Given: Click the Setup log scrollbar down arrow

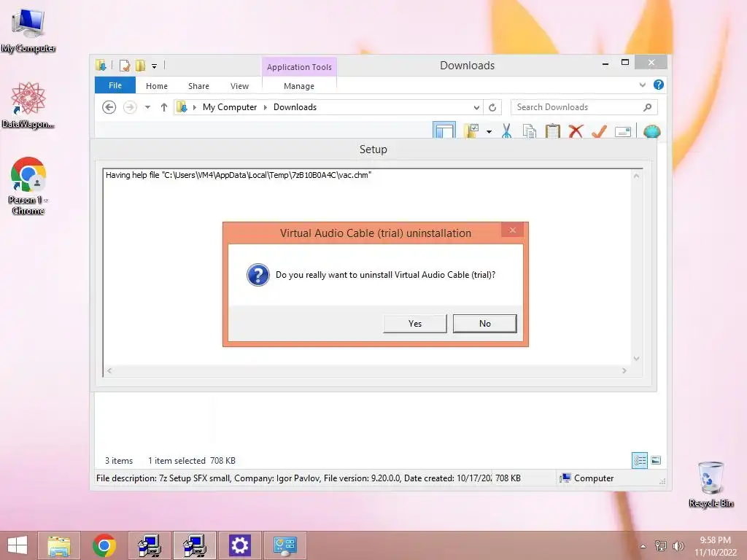Looking at the screenshot, I should (x=636, y=359).
